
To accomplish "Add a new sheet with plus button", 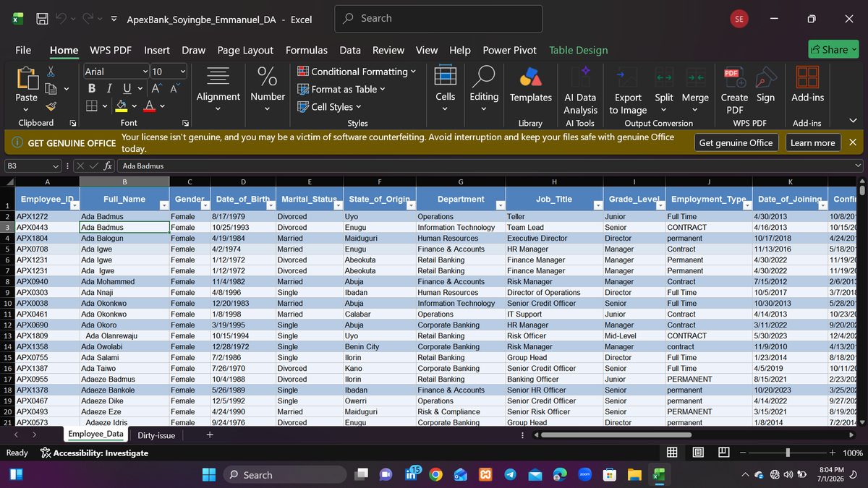I will coord(210,435).
